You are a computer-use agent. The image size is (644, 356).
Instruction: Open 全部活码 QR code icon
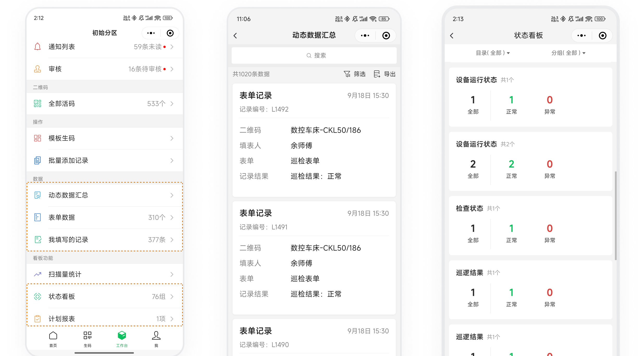38,104
